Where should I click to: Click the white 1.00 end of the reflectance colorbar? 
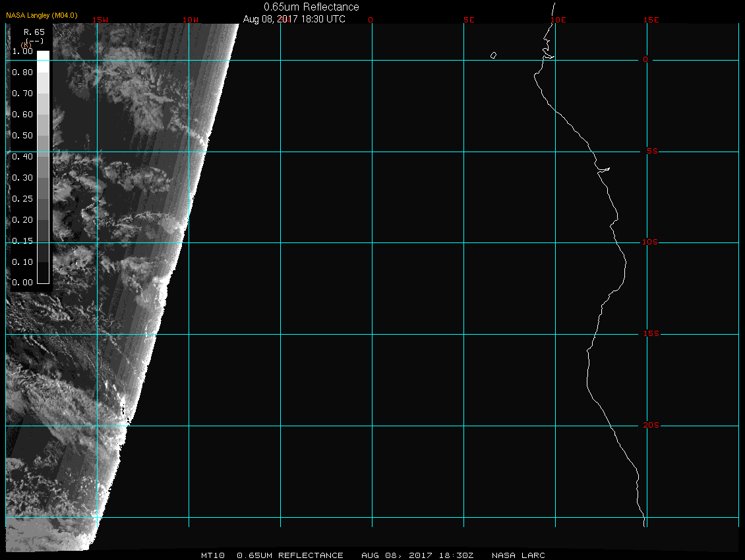pos(43,56)
